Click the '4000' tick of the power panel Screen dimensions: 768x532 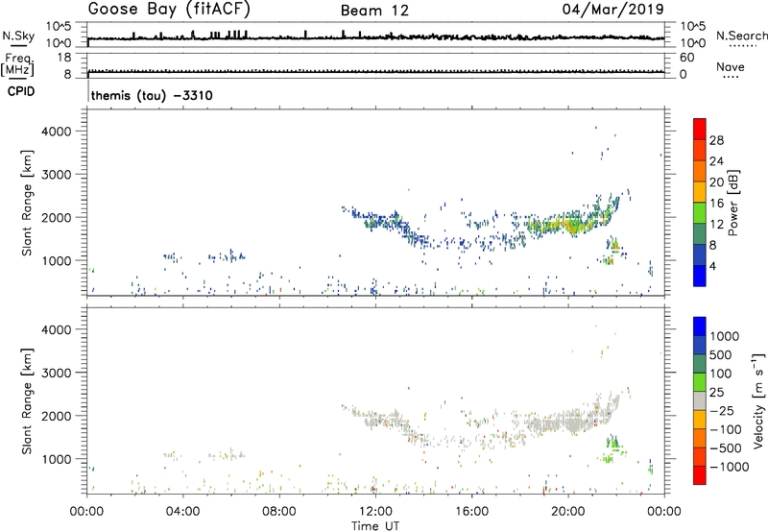pos(57,132)
